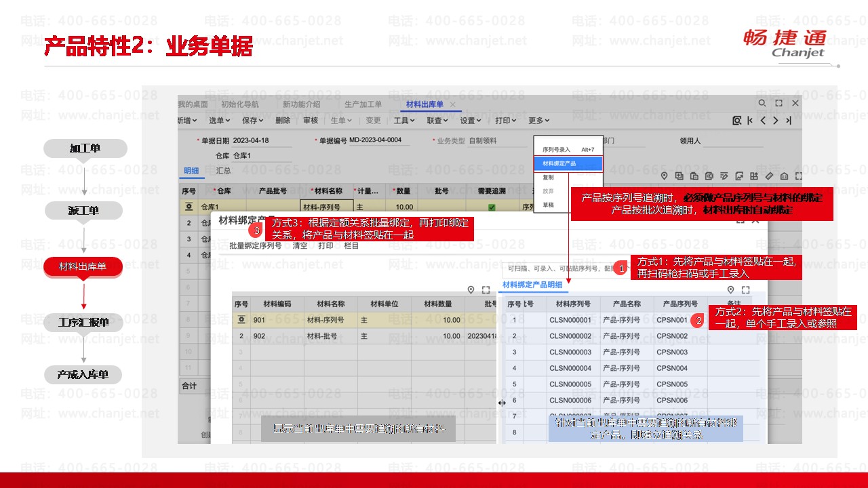Click the 变更 button

pyautogui.click(x=374, y=121)
